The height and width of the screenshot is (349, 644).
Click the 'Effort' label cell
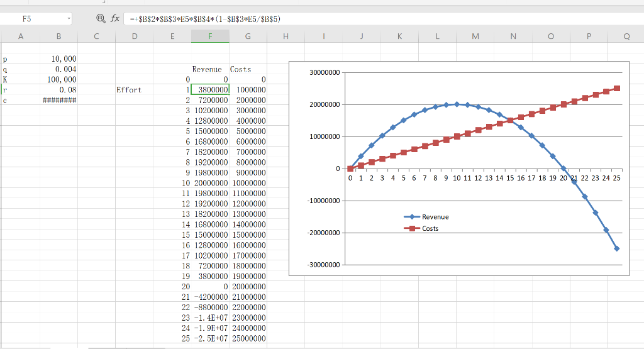click(135, 89)
